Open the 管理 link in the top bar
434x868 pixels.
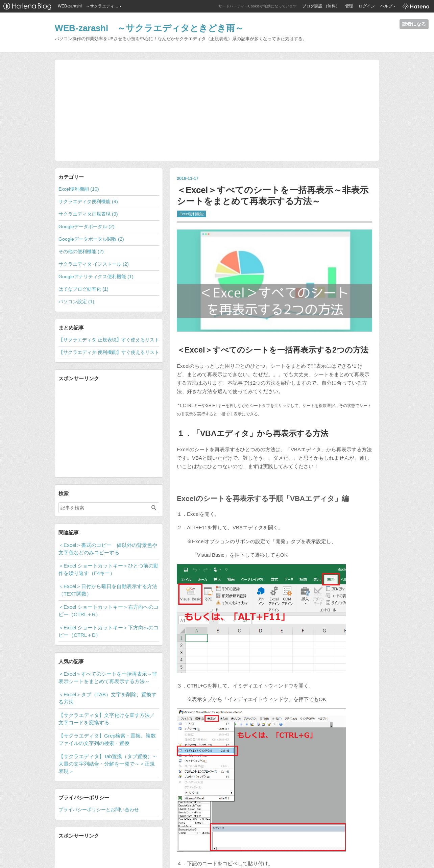349,6
